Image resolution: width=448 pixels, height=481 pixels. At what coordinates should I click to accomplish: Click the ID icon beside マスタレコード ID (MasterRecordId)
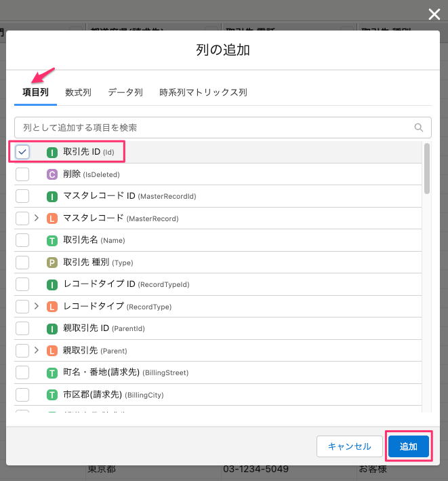(52, 197)
